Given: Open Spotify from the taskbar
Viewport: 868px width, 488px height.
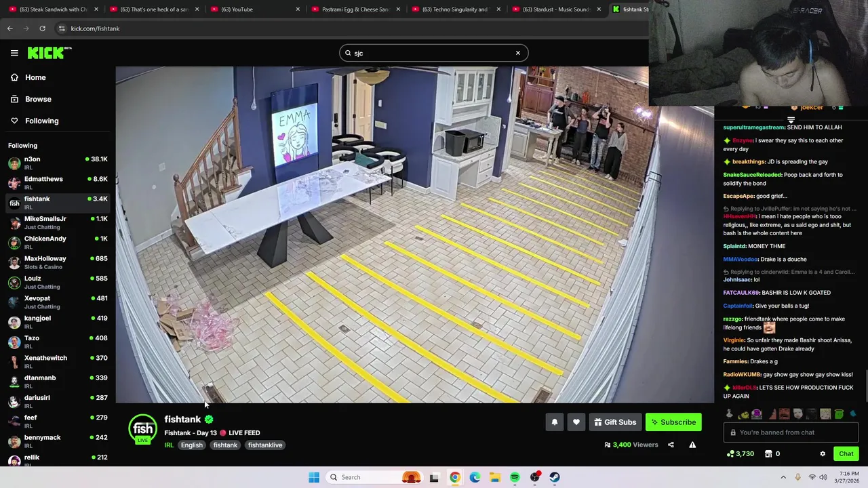Looking at the screenshot, I should coord(515,477).
